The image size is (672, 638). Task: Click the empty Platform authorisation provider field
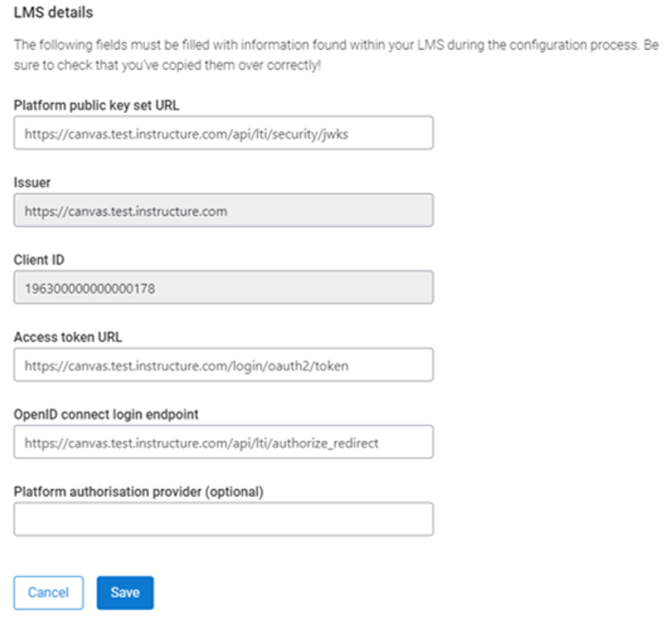pyautogui.click(x=223, y=520)
